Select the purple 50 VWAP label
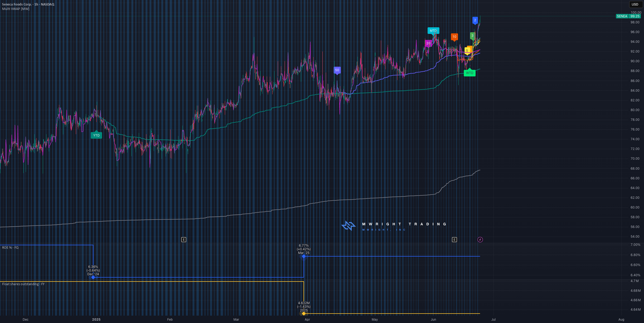Image resolution: width=644 pixels, height=323 pixels. tap(337, 70)
